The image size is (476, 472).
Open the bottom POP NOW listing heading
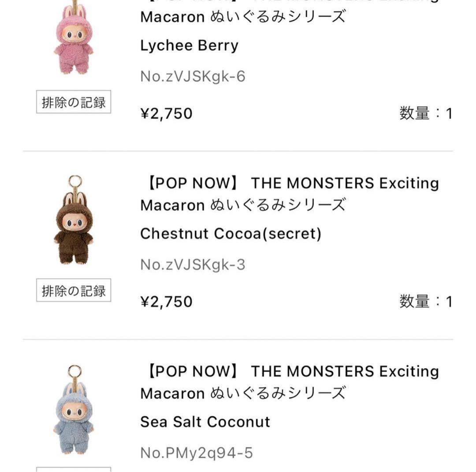click(289, 372)
